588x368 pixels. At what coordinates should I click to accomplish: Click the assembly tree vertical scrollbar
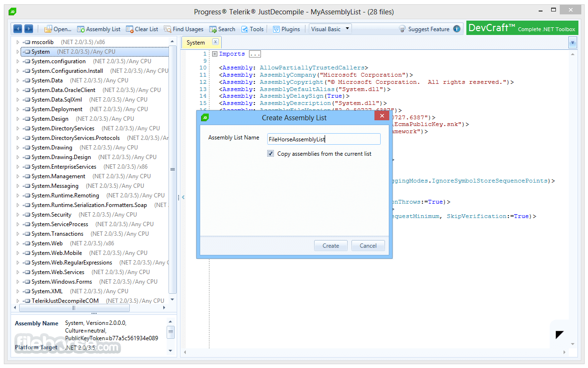[172, 169]
